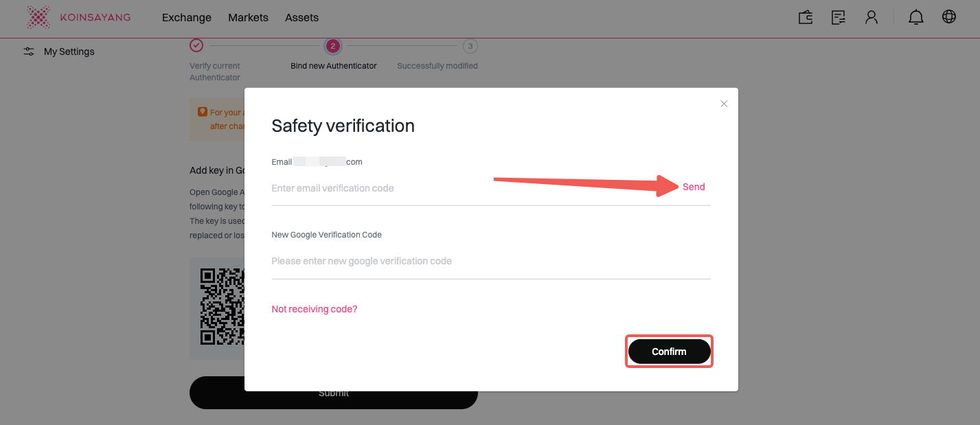
Task: Open the notifications bell
Action: tap(916, 17)
